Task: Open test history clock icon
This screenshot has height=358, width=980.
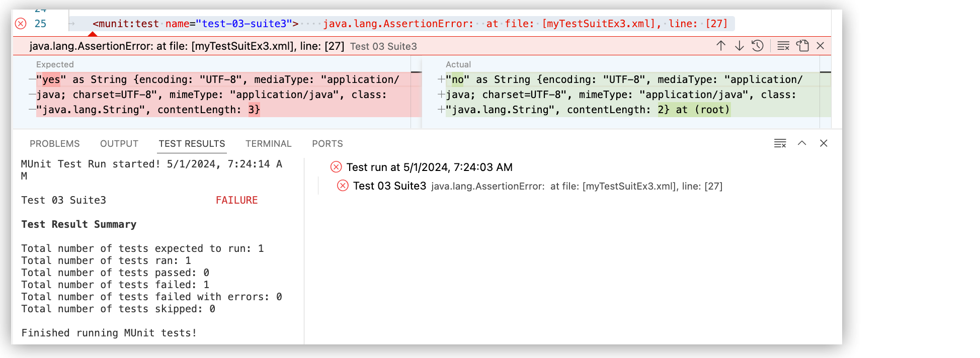Action: [x=758, y=46]
